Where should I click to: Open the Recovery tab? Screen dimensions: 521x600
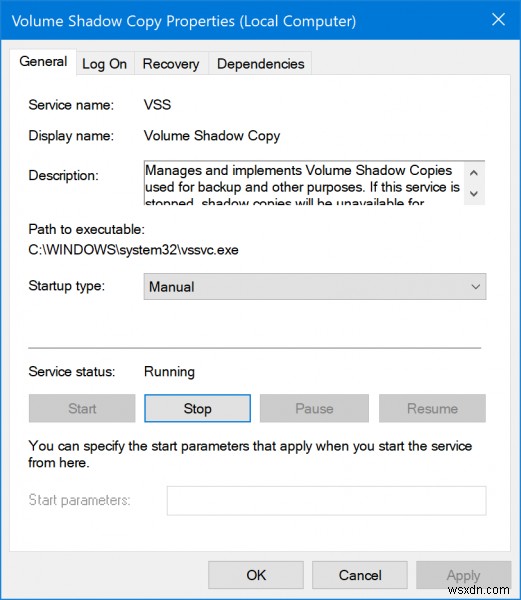click(x=171, y=64)
